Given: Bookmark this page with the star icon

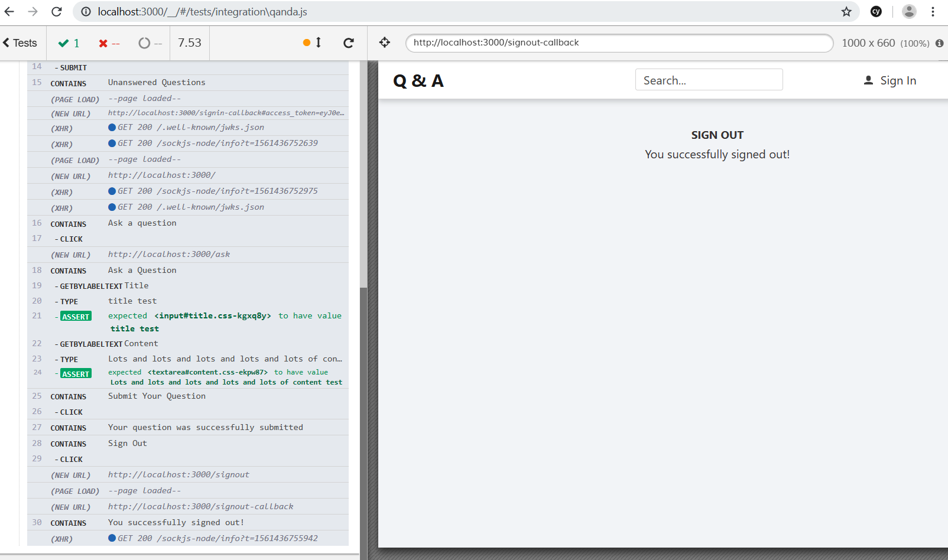Looking at the screenshot, I should [846, 12].
